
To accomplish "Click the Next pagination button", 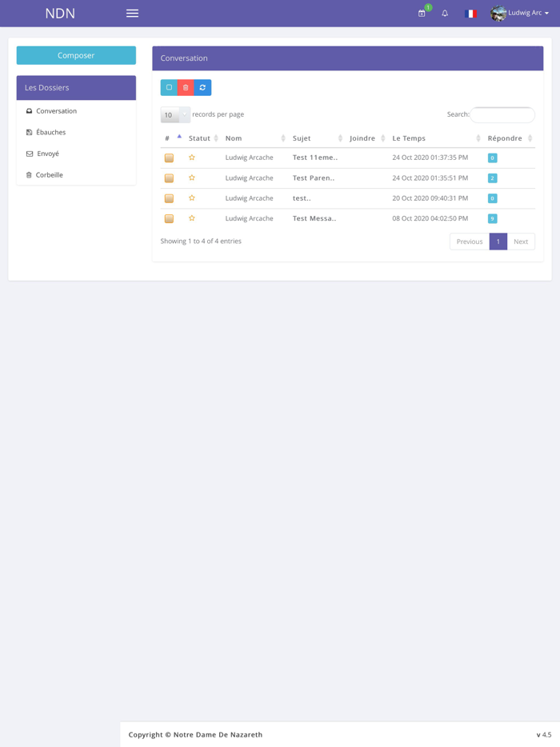I will [522, 241].
